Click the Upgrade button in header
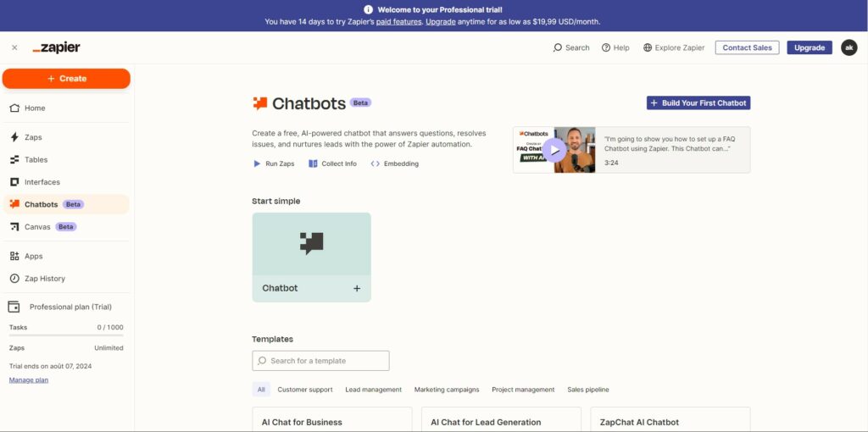The image size is (868, 432). (810, 47)
